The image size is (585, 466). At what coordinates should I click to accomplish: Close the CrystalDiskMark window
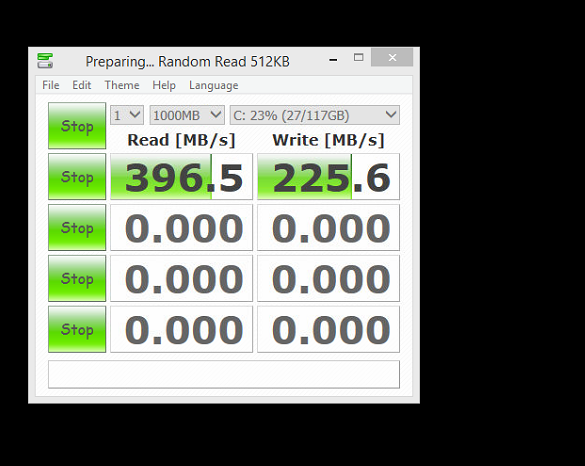point(392,57)
